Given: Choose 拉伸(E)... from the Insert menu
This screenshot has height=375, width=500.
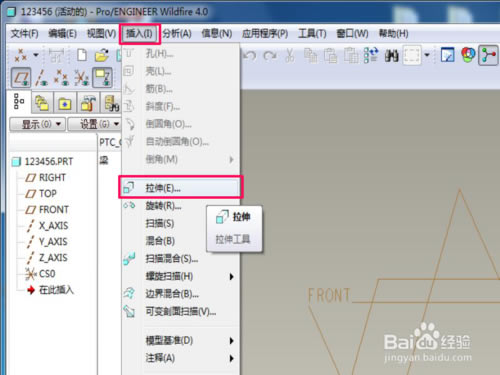Looking at the screenshot, I should tap(180, 188).
